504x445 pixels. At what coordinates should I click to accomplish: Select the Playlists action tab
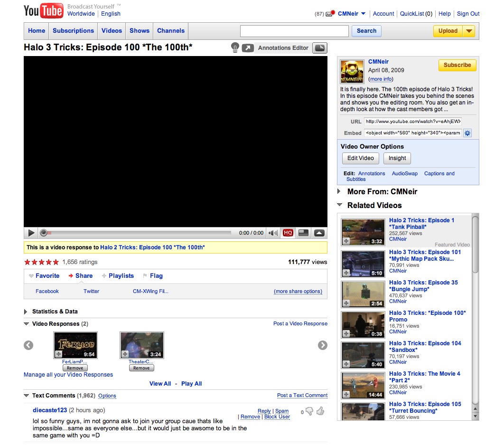118,276
